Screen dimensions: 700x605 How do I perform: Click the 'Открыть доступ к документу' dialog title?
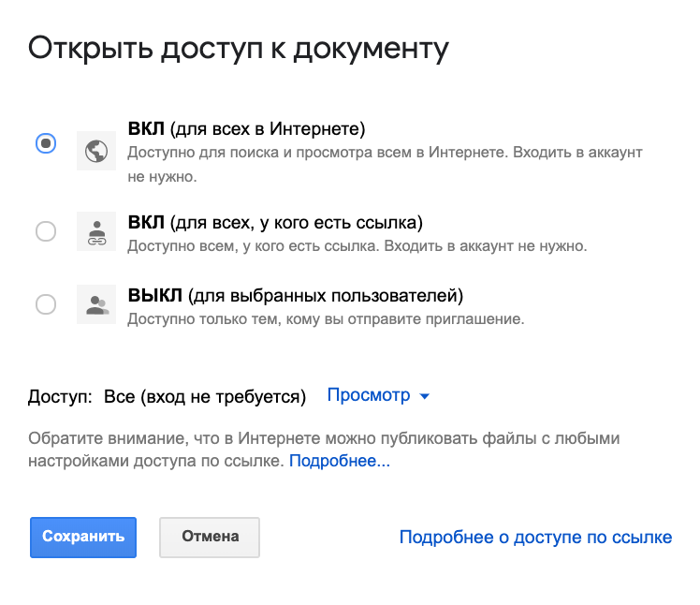(239, 49)
